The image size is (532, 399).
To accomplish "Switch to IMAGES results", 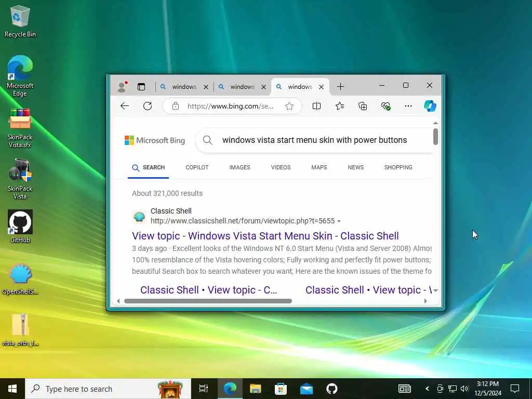I will 240,167.
